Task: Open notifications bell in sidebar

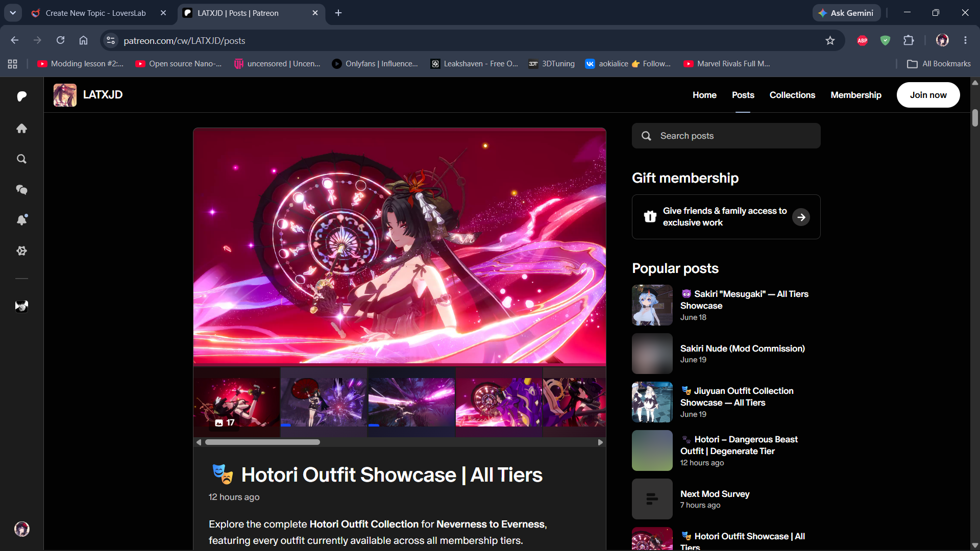Action: click(x=21, y=220)
